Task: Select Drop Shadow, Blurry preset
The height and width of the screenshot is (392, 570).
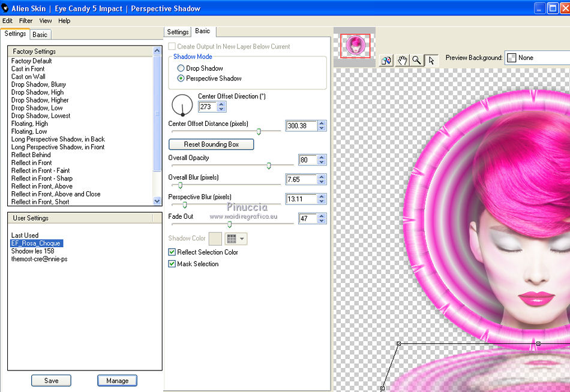Action: [x=38, y=85]
